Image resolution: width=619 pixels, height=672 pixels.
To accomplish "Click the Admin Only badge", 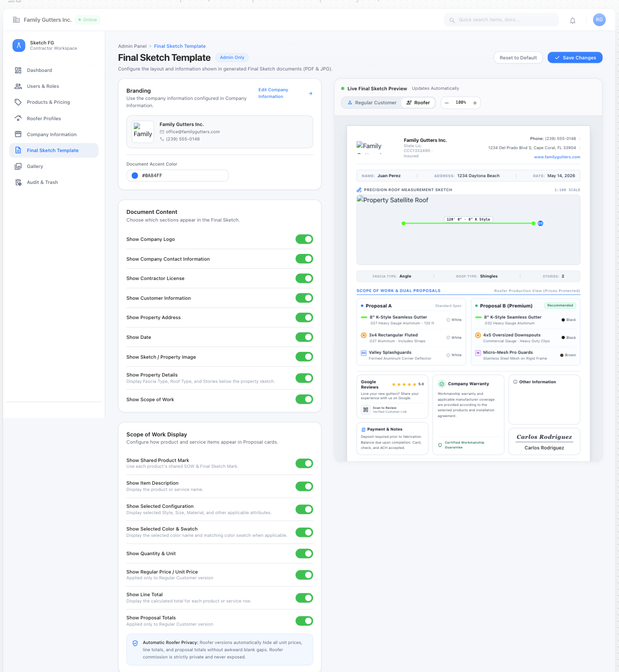I will coord(232,57).
